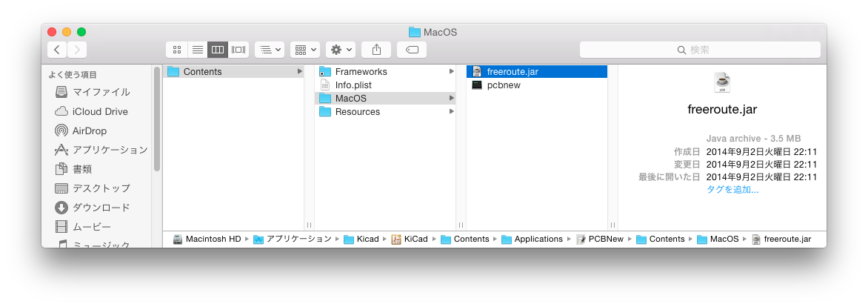Select the MacOS folder in column
Viewport: 868px width, 307px height.
click(x=385, y=98)
